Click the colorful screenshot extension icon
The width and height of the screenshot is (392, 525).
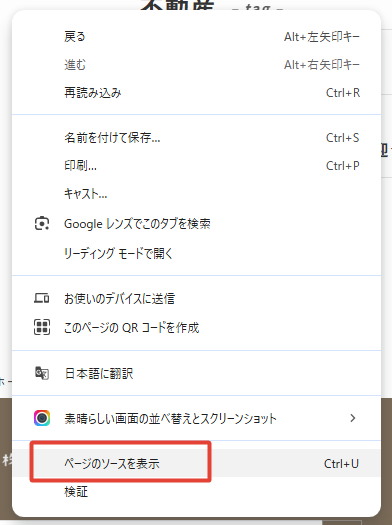click(x=42, y=418)
